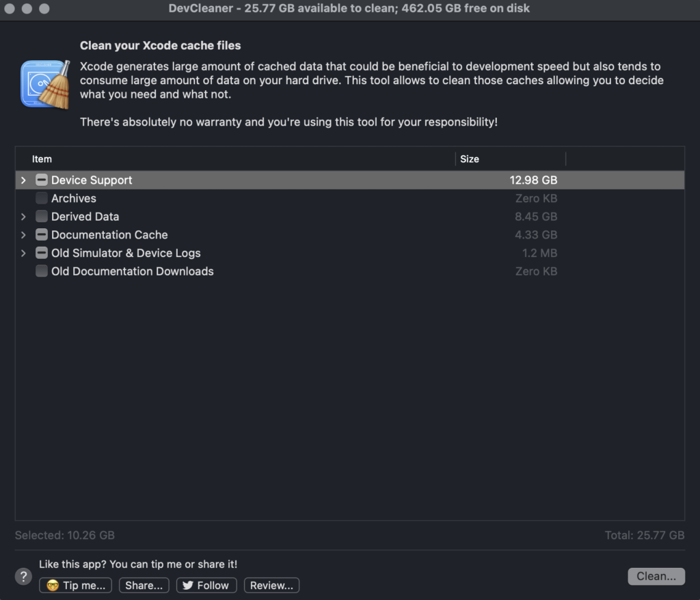Click the question mark help icon
The image size is (700, 600).
click(24, 576)
